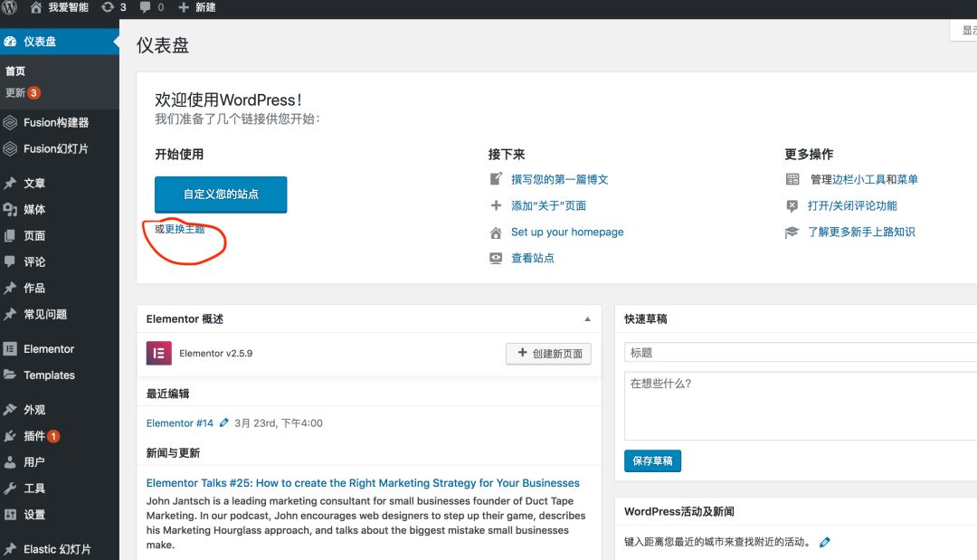Click the updates refresh icon showing 3

click(x=108, y=7)
